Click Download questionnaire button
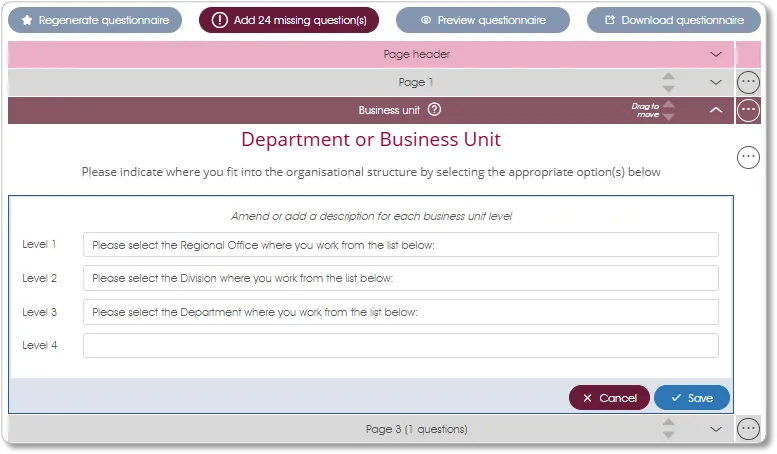 [674, 20]
